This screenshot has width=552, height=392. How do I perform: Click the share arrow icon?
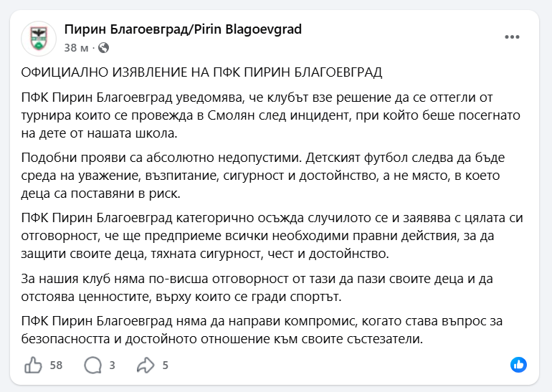(x=146, y=365)
